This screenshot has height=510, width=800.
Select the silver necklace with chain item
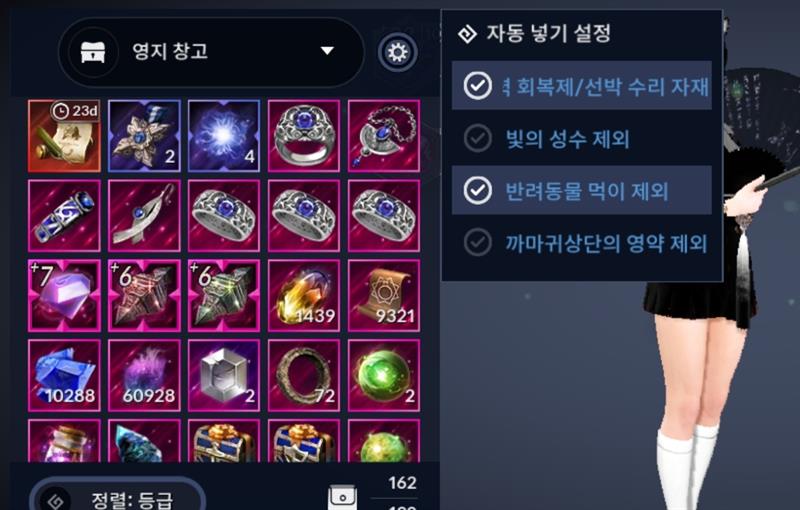[384, 136]
